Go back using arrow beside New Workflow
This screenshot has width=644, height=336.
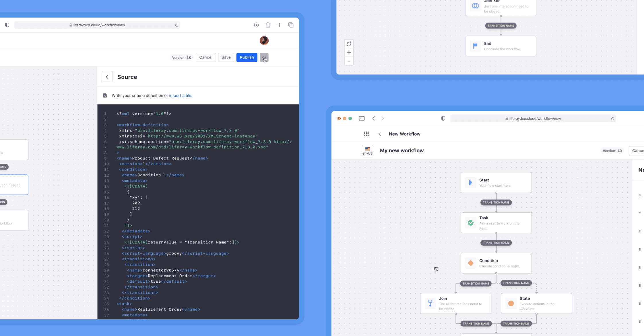379,134
